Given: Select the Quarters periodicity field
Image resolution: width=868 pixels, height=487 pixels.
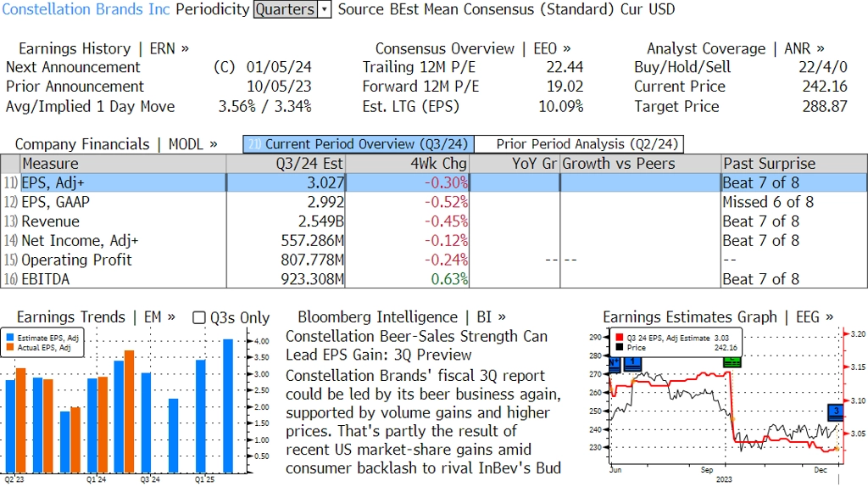Looking at the screenshot, I should point(286,9).
